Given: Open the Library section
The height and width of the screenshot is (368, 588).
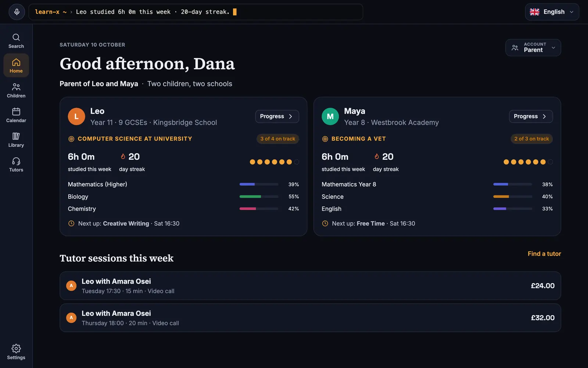Looking at the screenshot, I should point(16,139).
